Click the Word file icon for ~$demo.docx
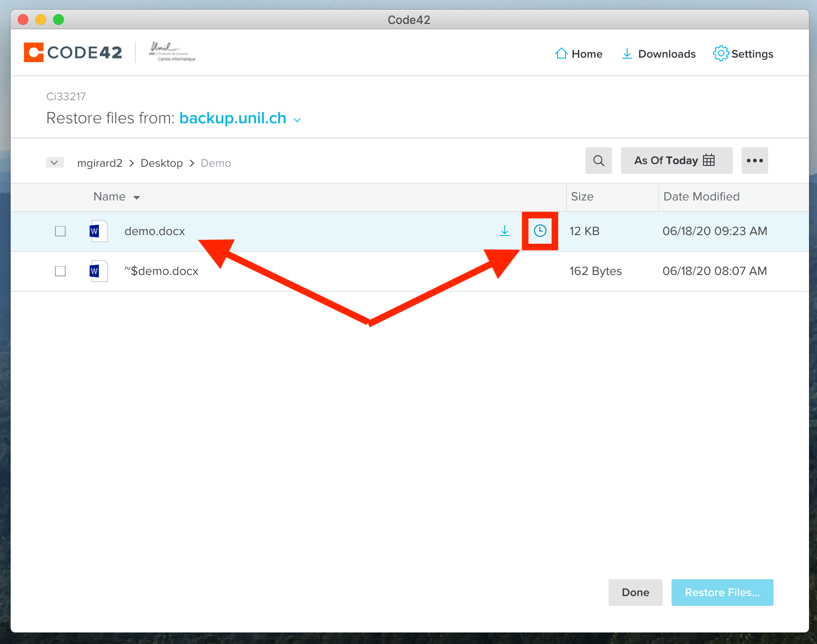 coord(98,271)
